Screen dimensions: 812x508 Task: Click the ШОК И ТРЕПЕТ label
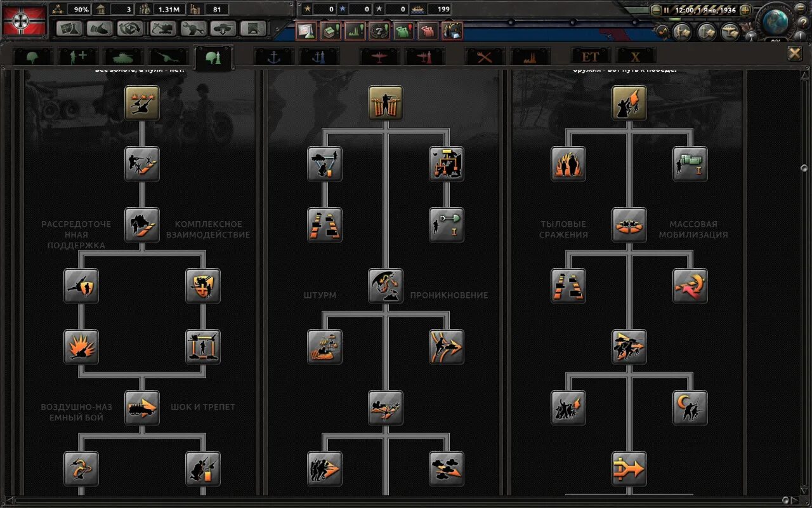pos(203,407)
